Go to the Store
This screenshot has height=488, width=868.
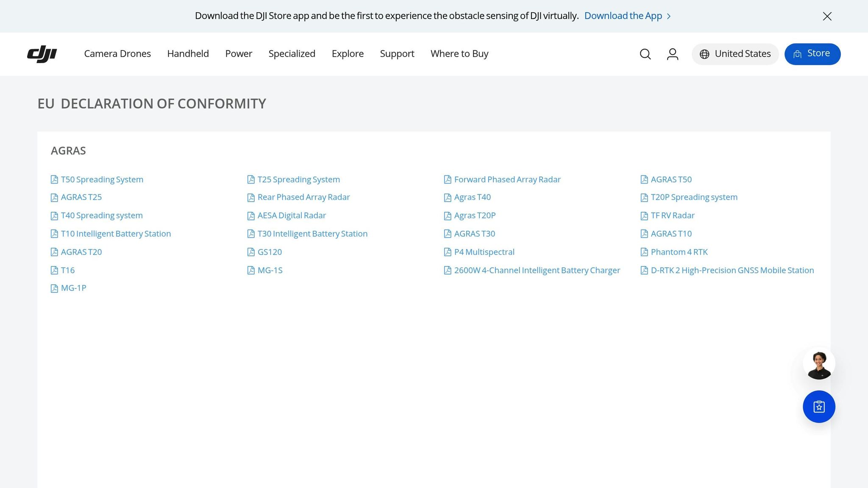(812, 54)
